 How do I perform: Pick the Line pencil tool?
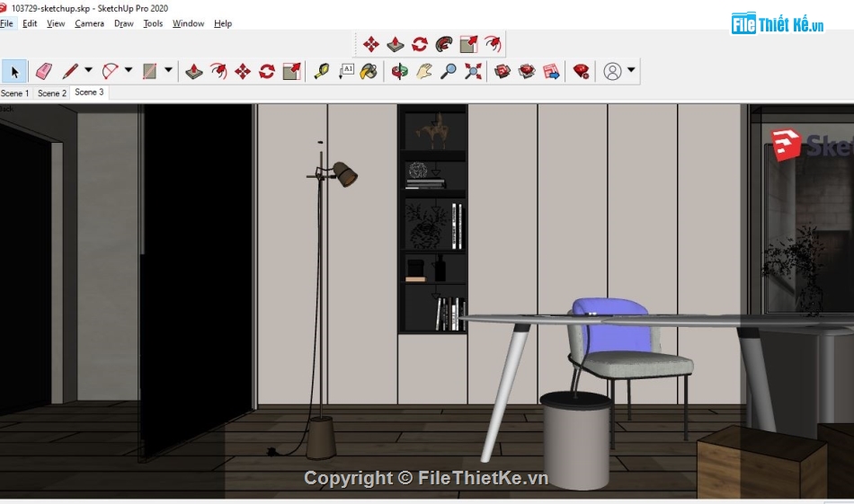coord(70,71)
